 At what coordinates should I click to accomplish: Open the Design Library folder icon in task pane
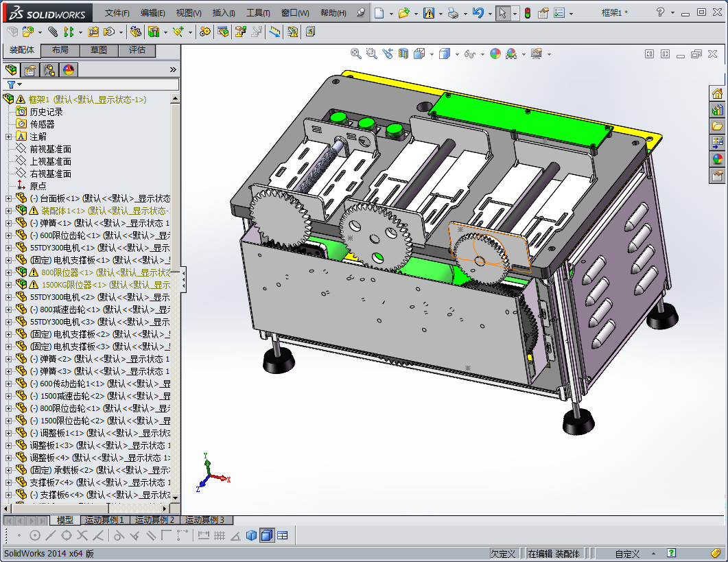717,126
